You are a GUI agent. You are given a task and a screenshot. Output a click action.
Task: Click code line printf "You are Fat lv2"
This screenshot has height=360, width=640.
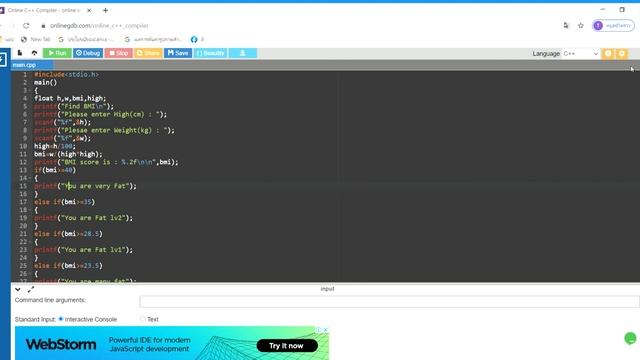point(84,218)
